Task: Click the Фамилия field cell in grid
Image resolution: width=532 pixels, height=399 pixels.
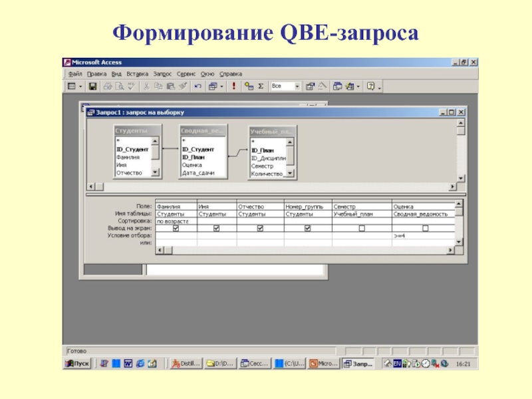Action: click(176, 207)
